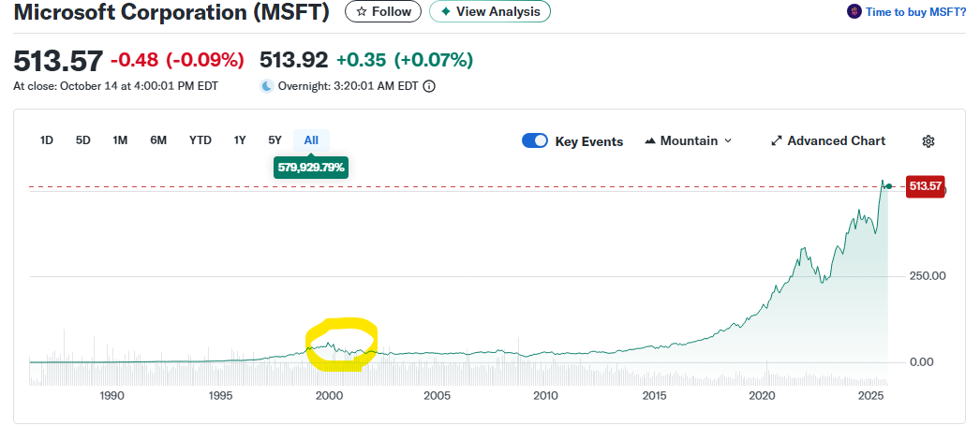Image resolution: width=980 pixels, height=426 pixels.
Task: Click the Advanced Chart expand arrows icon
Action: 776,141
